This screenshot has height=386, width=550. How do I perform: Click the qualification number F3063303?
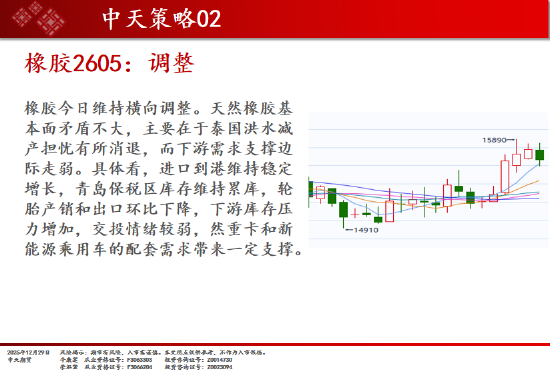[139, 360]
